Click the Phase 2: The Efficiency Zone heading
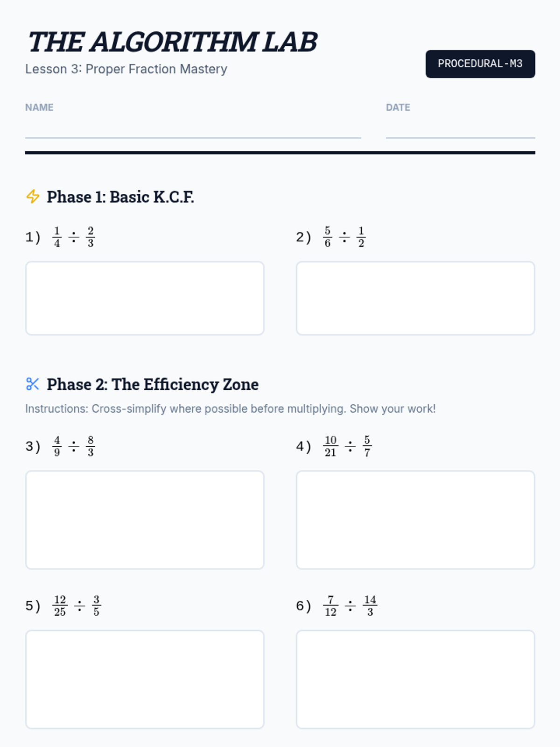 click(x=152, y=385)
